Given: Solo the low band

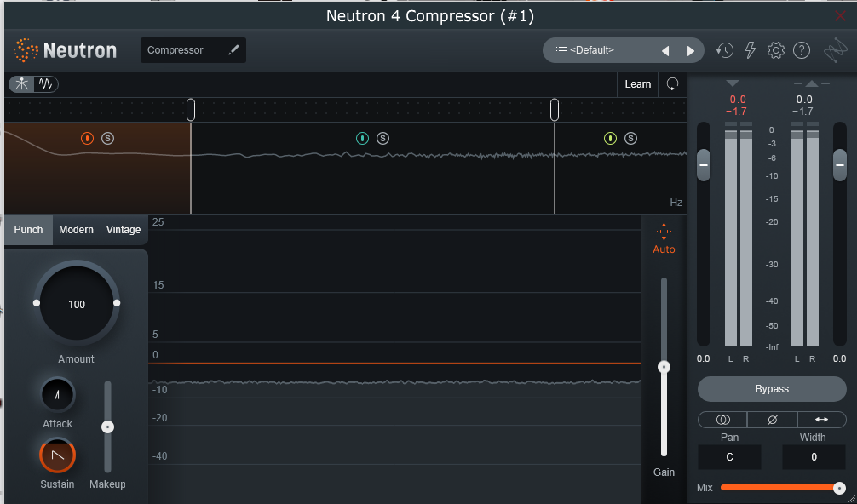Looking at the screenshot, I should click(107, 138).
